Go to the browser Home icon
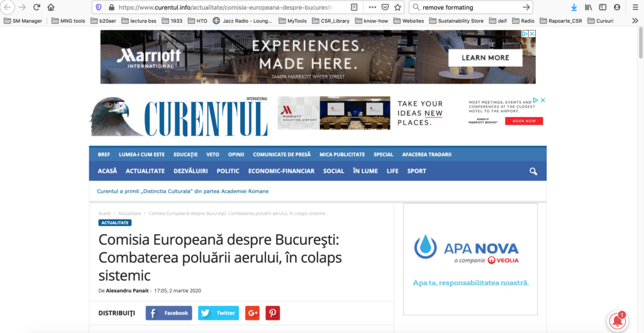The image size is (644, 333). [51, 7]
